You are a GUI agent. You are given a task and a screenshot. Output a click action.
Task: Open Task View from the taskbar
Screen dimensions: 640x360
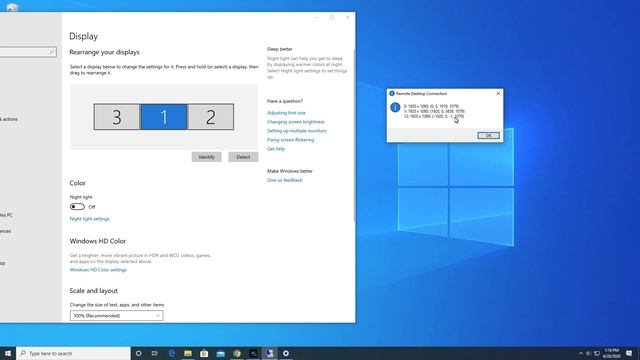click(x=155, y=353)
